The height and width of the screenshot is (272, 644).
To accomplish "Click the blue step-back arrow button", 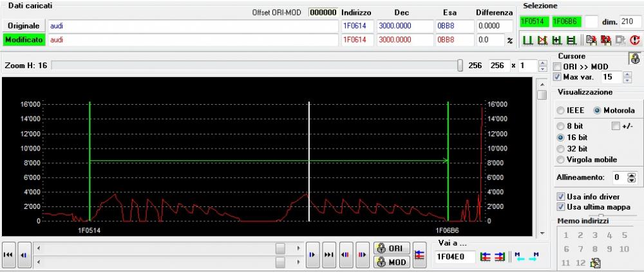I will (23, 255).
